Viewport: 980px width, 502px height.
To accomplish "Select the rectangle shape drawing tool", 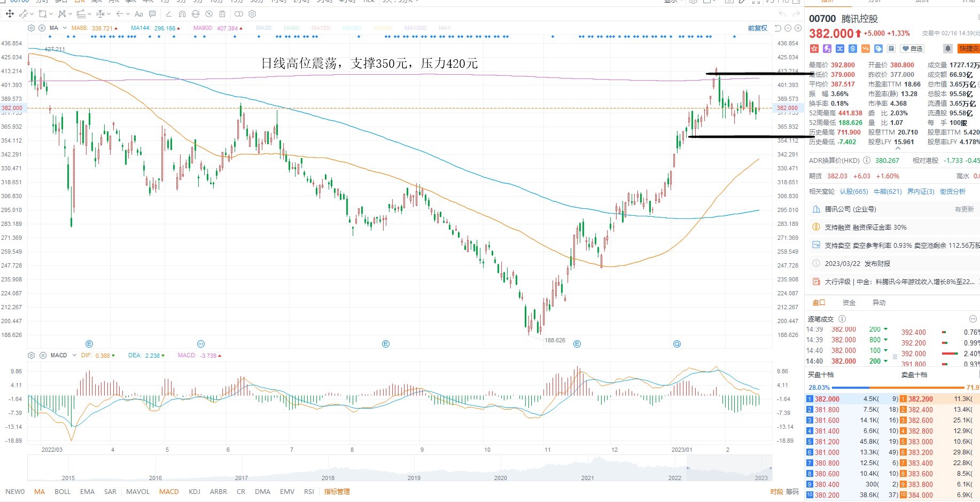I will coord(43,14).
